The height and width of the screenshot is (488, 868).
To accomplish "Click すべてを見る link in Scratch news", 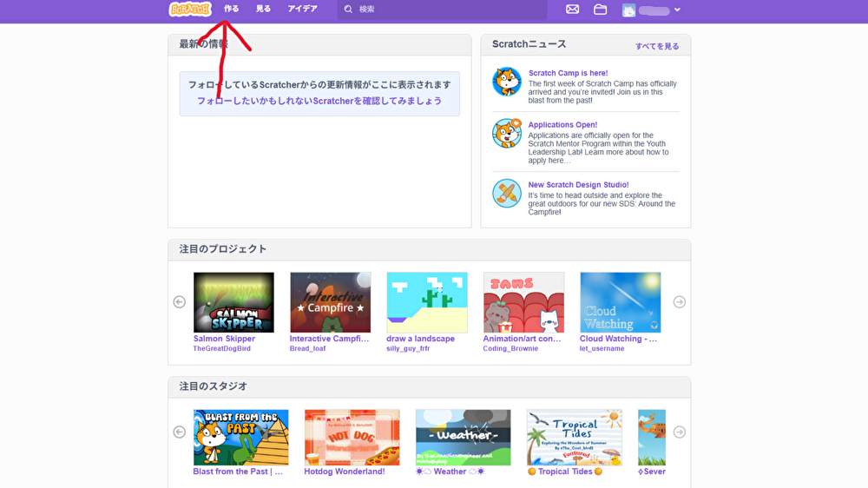I will pos(657,46).
